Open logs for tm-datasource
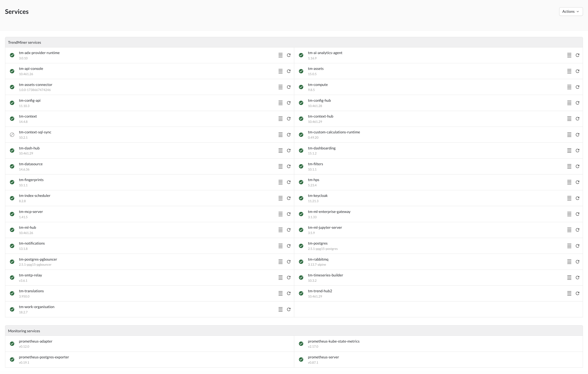The image size is (588, 374). [x=280, y=167]
